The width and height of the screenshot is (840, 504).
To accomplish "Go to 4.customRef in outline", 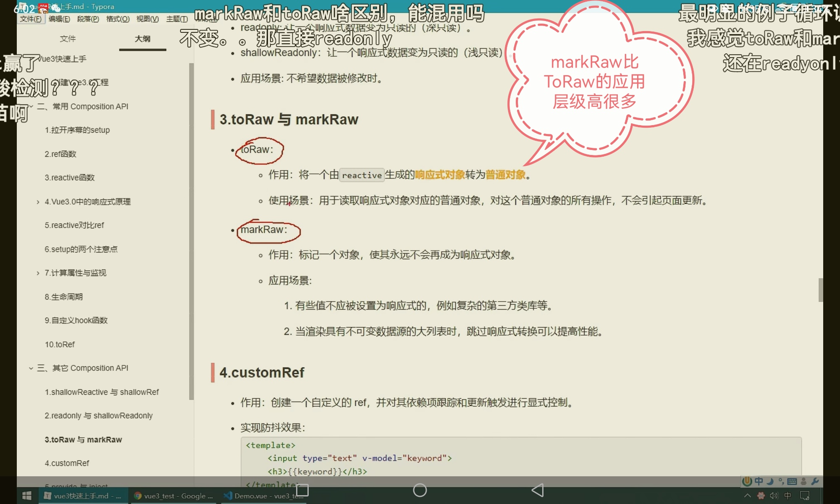I will point(67,463).
